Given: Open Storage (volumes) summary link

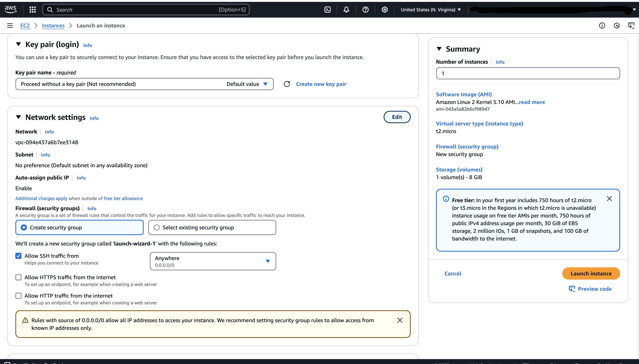Looking at the screenshot, I should tap(459, 170).
